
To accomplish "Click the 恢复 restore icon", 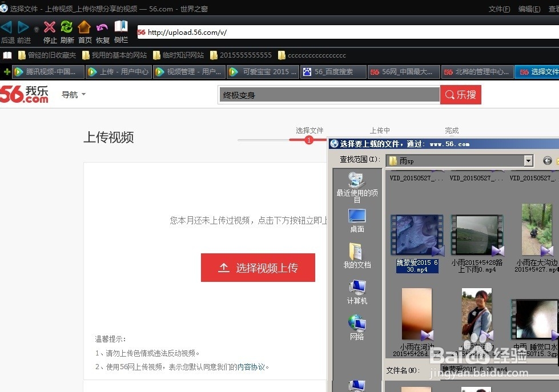I will coord(102,26).
